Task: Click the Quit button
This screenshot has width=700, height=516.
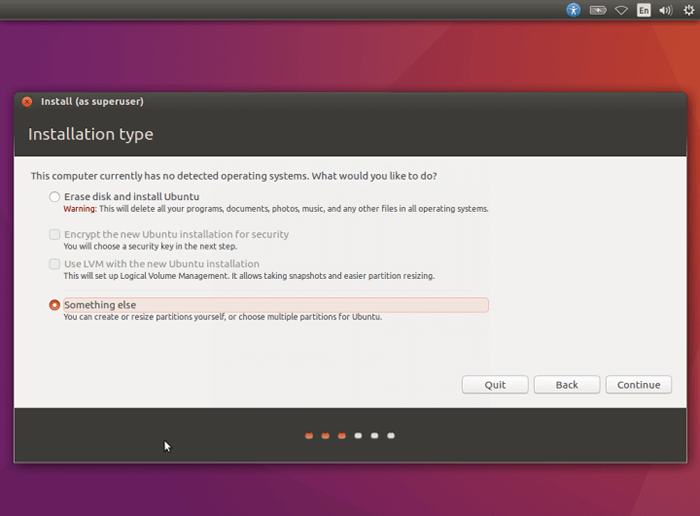Action: (x=495, y=385)
